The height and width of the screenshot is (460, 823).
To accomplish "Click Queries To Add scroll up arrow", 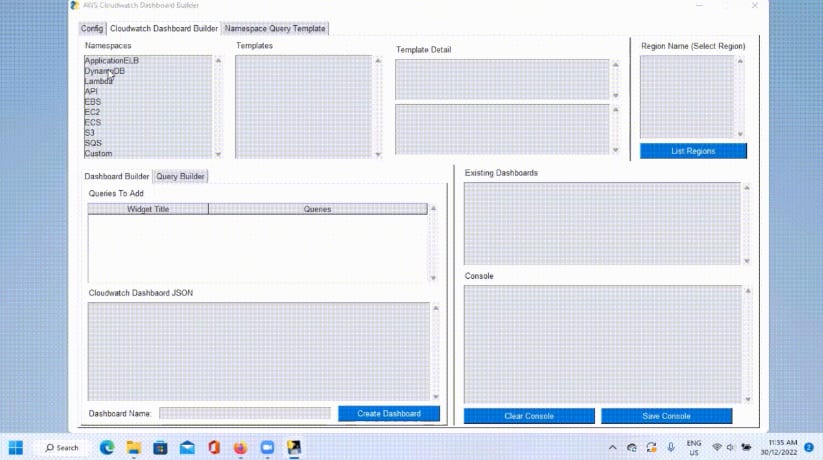I will click(433, 208).
